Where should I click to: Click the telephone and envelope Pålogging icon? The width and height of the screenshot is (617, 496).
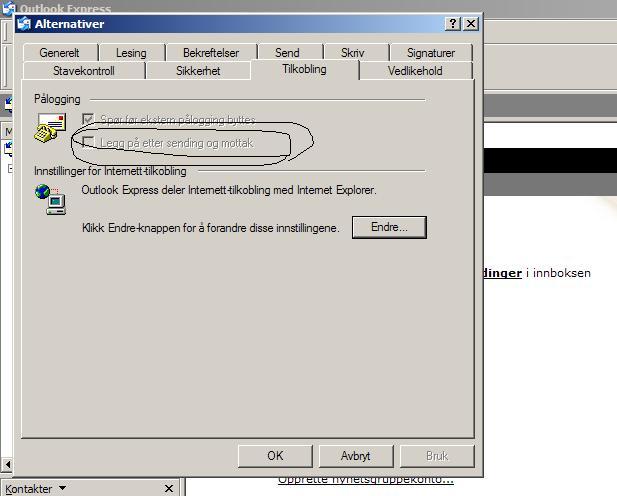pos(50,128)
